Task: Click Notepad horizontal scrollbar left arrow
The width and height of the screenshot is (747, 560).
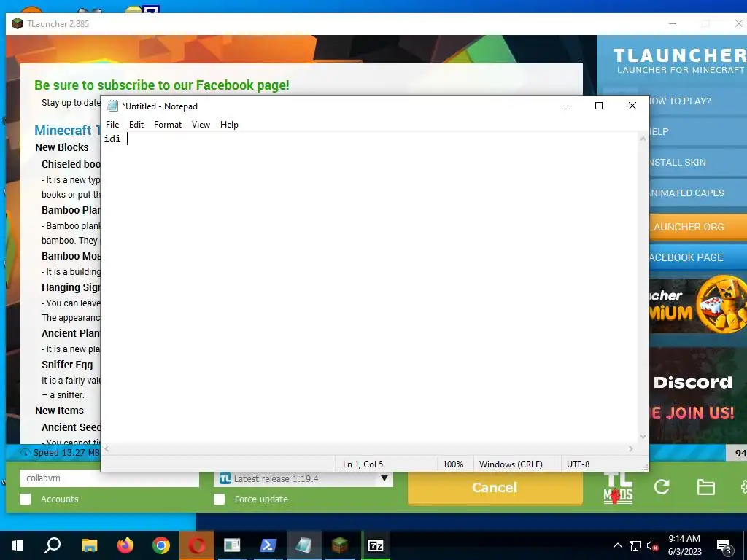Action: (107, 448)
